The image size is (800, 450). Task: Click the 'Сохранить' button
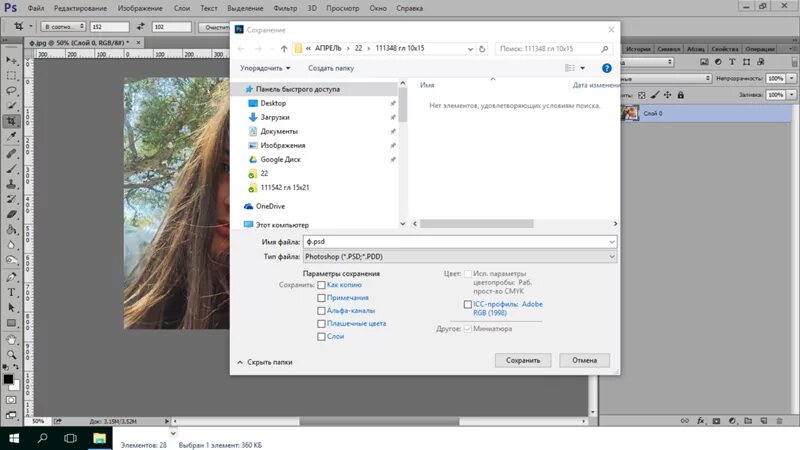(x=523, y=360)
